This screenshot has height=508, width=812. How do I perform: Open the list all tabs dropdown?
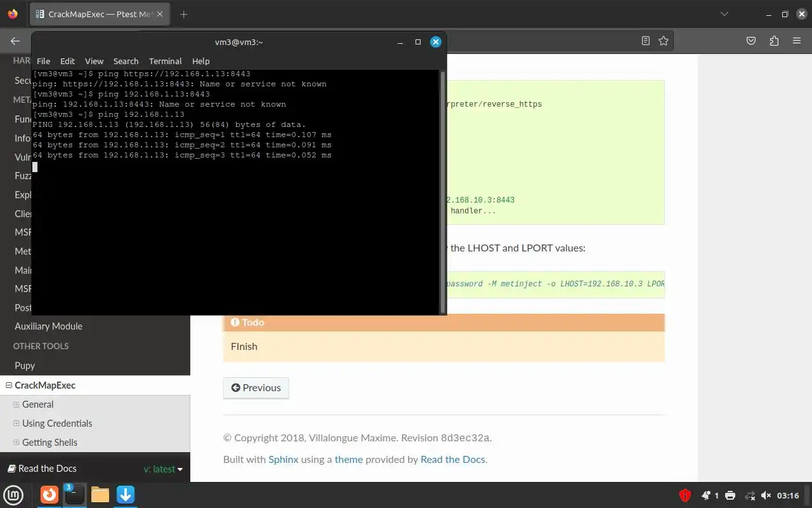click(x=724, y=14)
